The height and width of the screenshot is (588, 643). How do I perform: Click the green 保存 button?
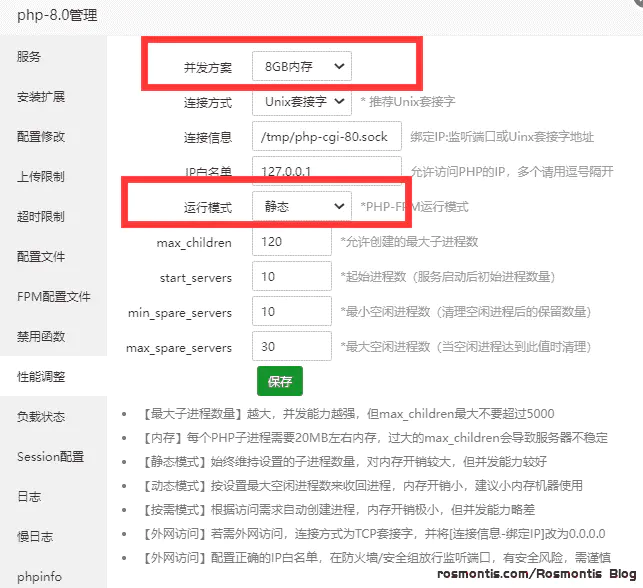(280, 381)
